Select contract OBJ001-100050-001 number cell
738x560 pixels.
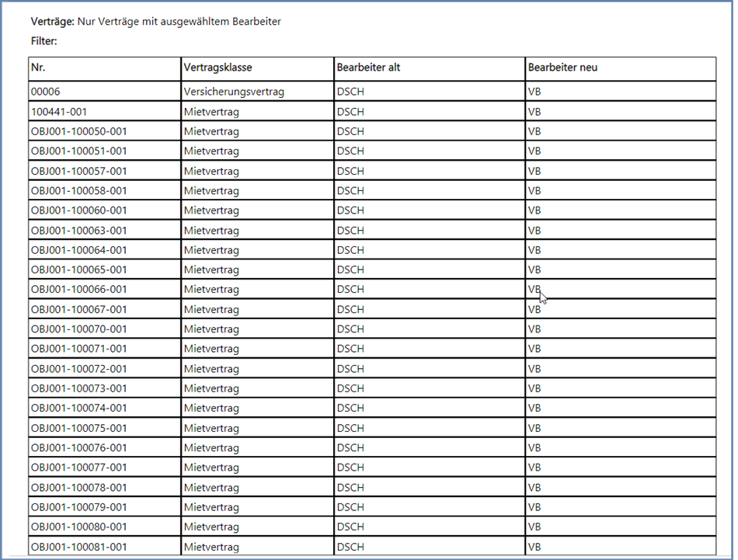point(78,131)
